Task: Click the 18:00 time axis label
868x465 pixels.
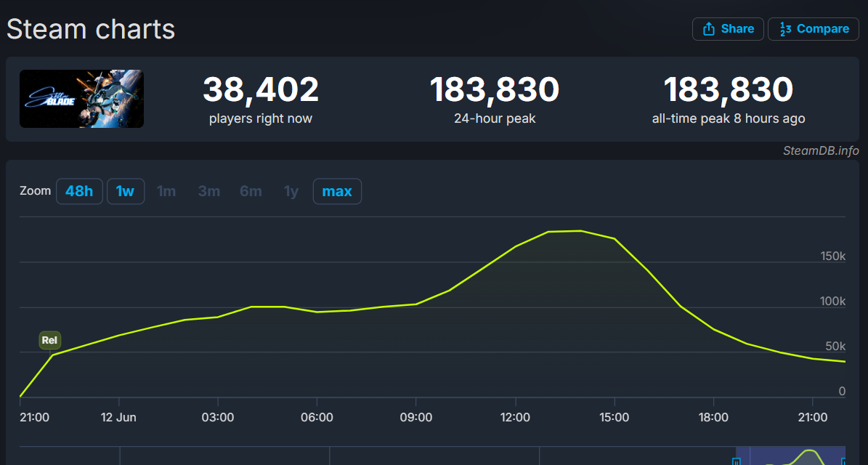Action: pos(713,417)
